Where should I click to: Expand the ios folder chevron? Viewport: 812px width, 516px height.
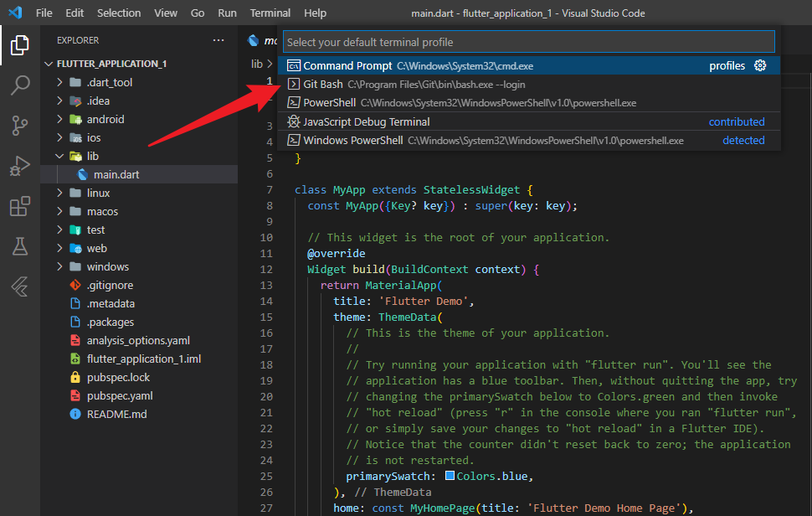pos(59,137)
